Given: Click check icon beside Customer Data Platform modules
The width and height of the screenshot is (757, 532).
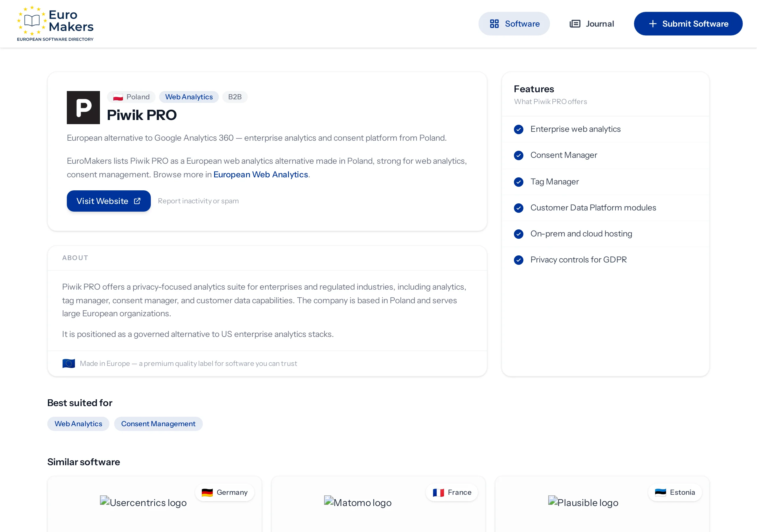Looking at the screenshot, I should pyautogui.click(x=519, y=208).
